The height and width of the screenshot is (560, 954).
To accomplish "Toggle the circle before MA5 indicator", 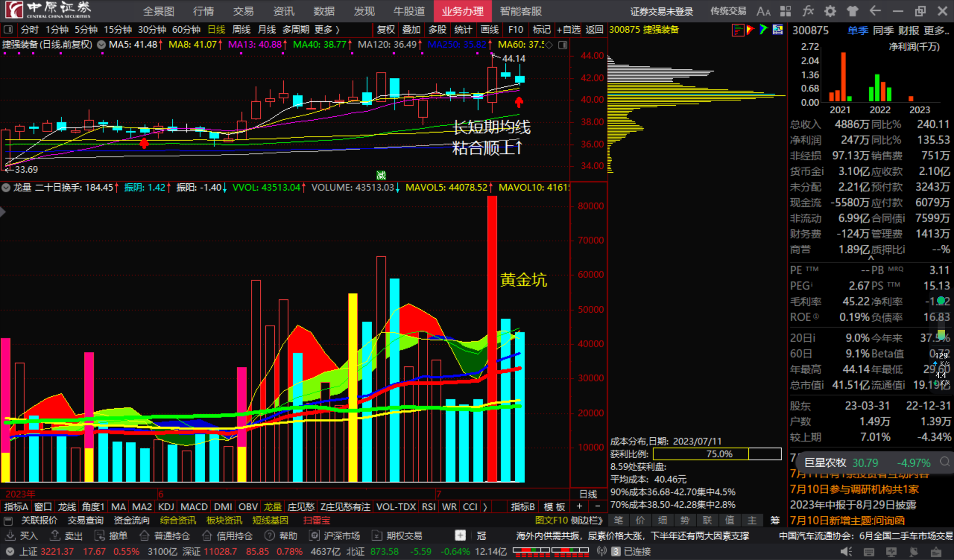I will [101, 45].
